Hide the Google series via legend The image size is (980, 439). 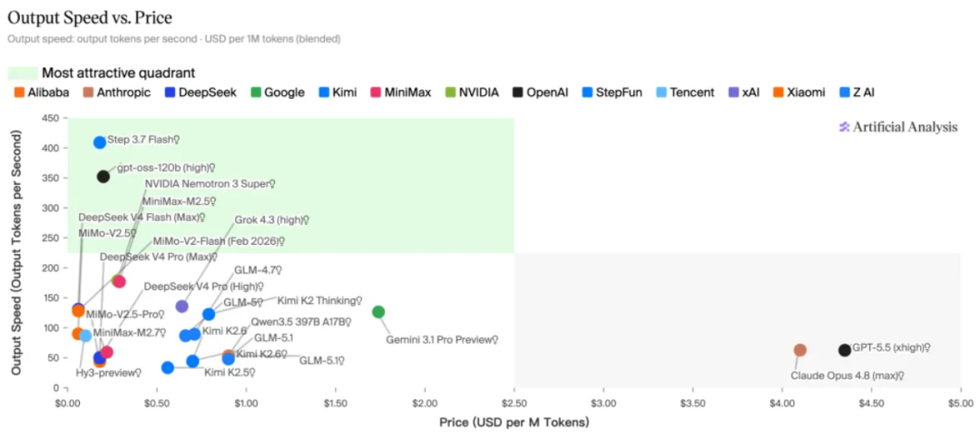coord(278,93)
